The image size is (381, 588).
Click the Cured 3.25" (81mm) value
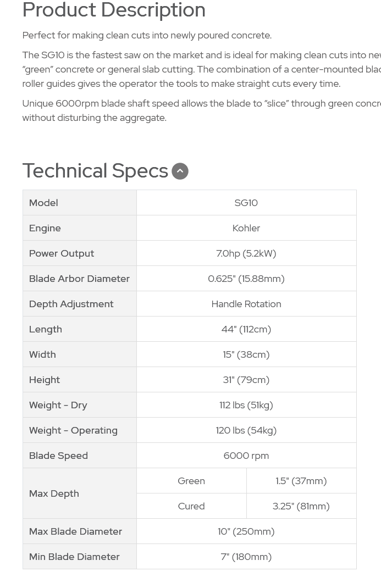[x=301, y=506]
